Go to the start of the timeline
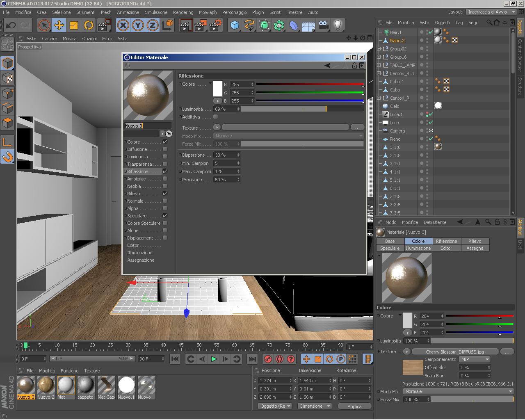This screenshot has height=420, width=525. pyautogui.click(x=175, y=359)
